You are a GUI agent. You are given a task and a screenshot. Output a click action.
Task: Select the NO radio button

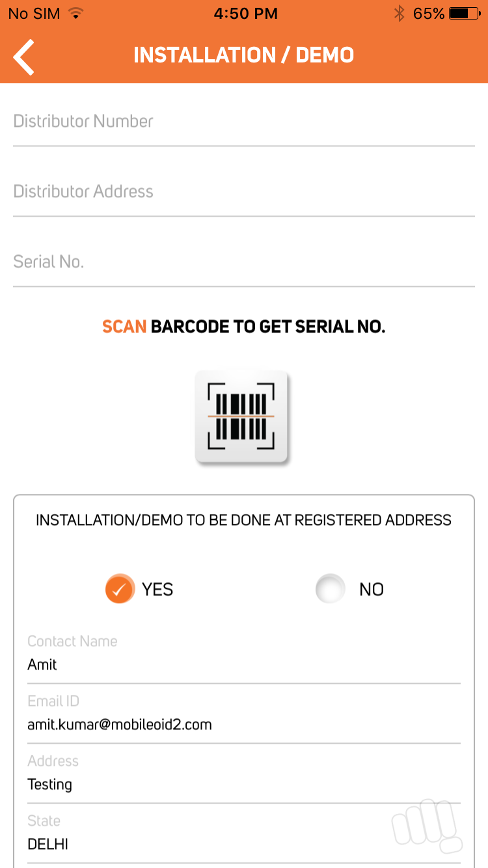330,589
